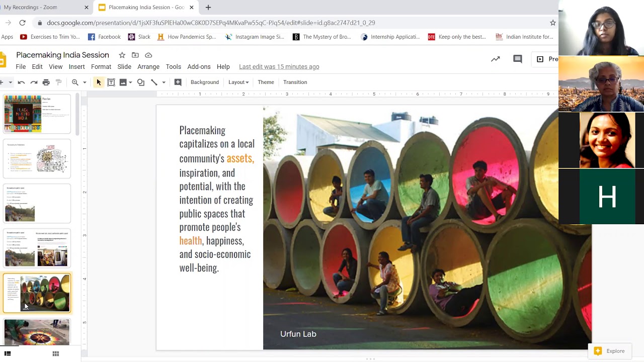Click the cloud document status icon

click(148, 55)
